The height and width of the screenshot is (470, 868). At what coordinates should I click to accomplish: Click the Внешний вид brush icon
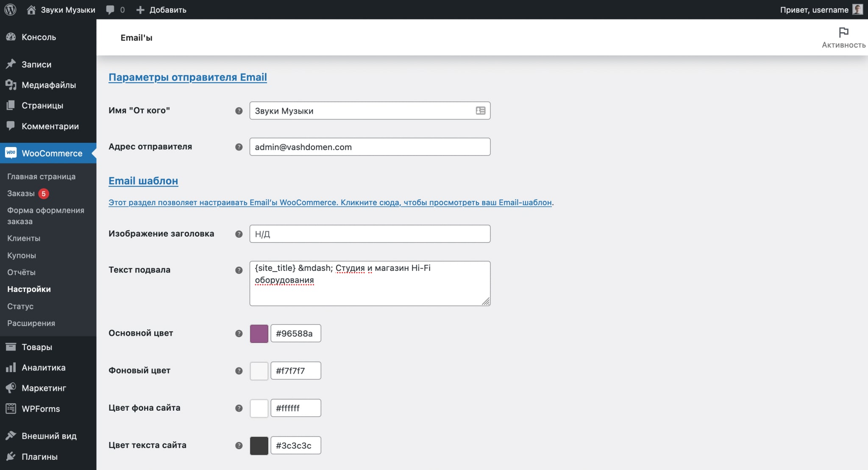(11, 435)
